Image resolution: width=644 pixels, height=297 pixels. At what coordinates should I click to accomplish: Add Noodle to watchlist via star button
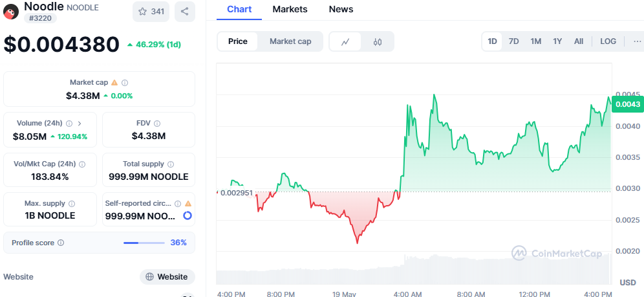[151, 12]
